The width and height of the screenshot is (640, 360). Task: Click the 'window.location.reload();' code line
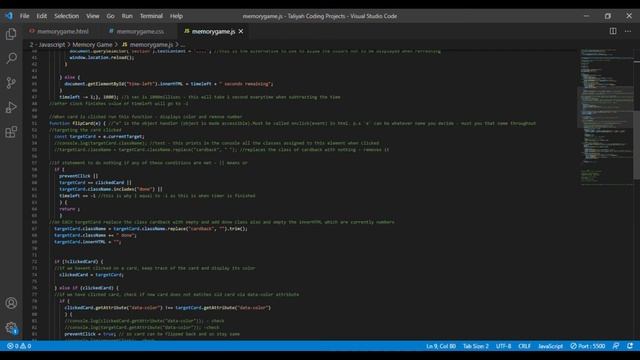click(102, 58)
